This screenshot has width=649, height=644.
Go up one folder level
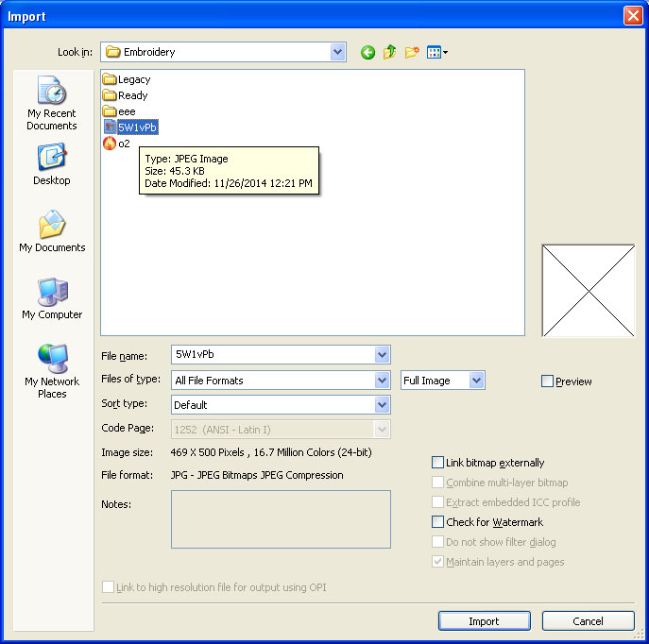[x=389, y=53]
